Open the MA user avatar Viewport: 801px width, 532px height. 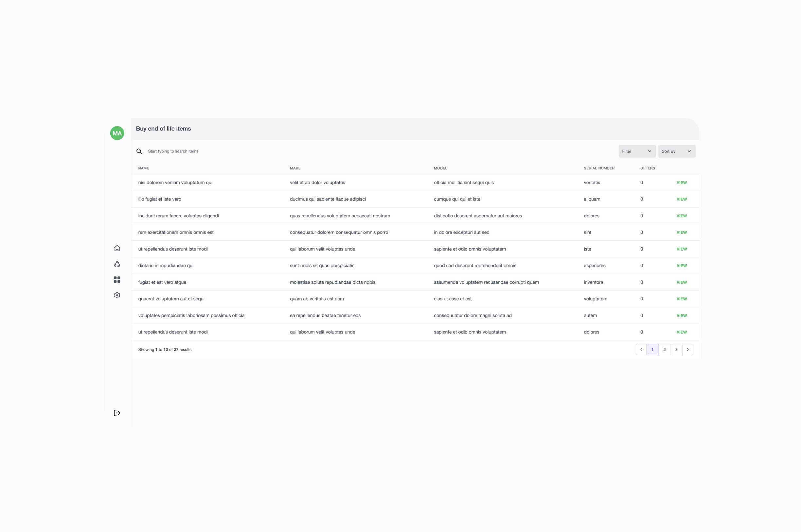pos(117,133)
